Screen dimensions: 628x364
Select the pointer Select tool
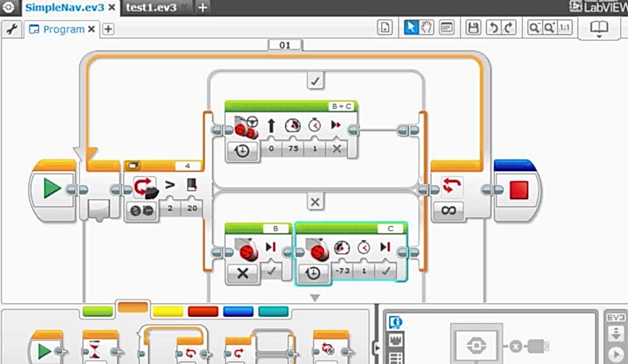(411, 27)
